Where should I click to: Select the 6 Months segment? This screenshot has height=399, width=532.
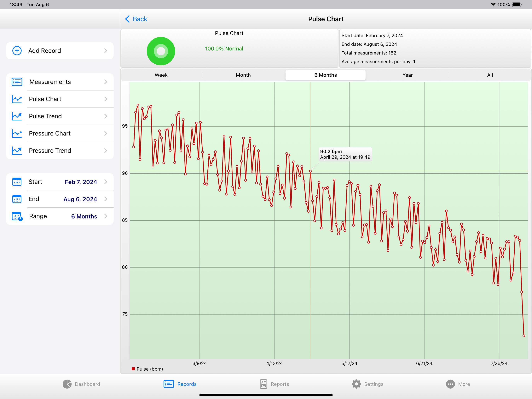(x=325, y=75)
